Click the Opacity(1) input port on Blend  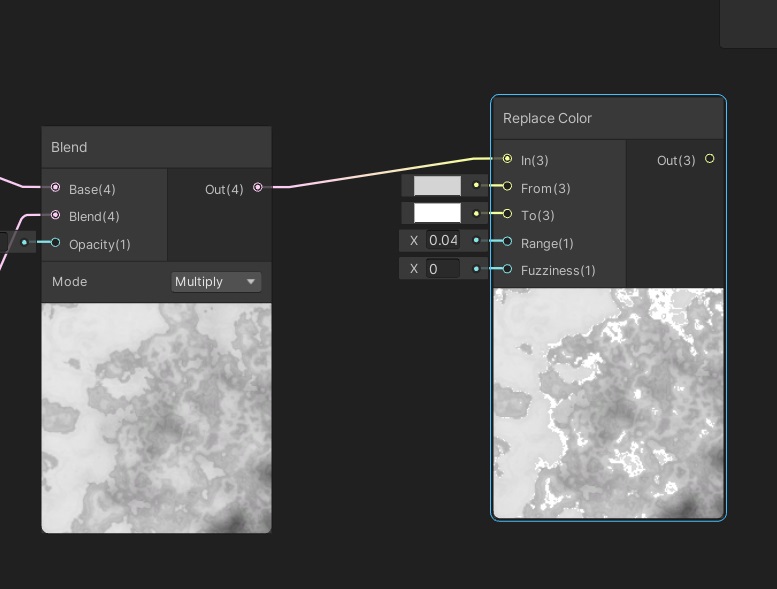pyautogui.click(x=55, y=243)
